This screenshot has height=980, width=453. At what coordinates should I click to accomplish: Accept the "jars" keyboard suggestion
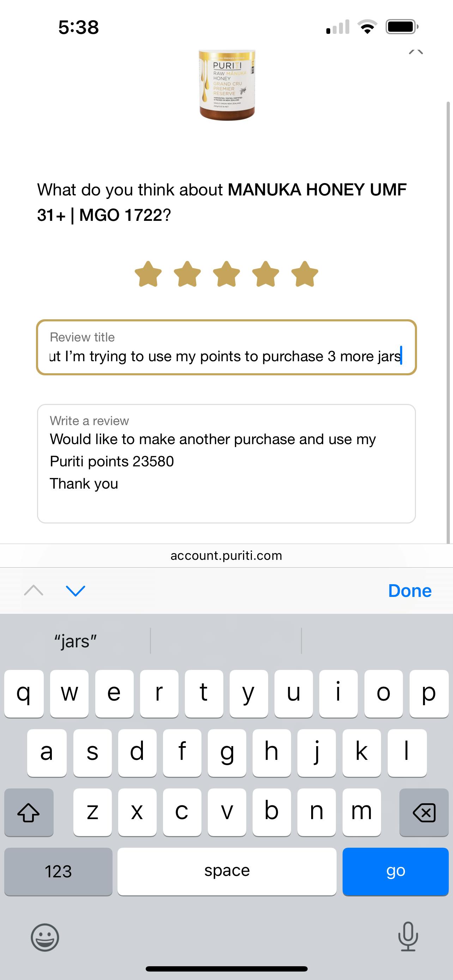pos(75,641)
